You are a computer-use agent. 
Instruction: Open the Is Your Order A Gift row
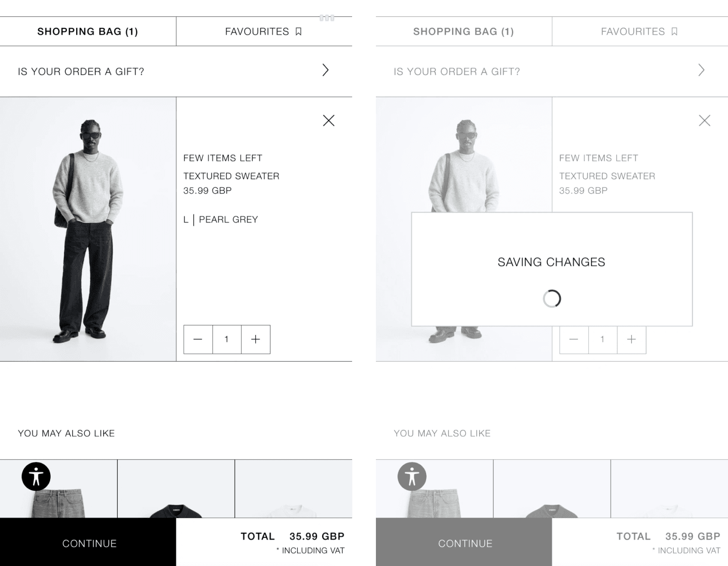click(176, 71)
